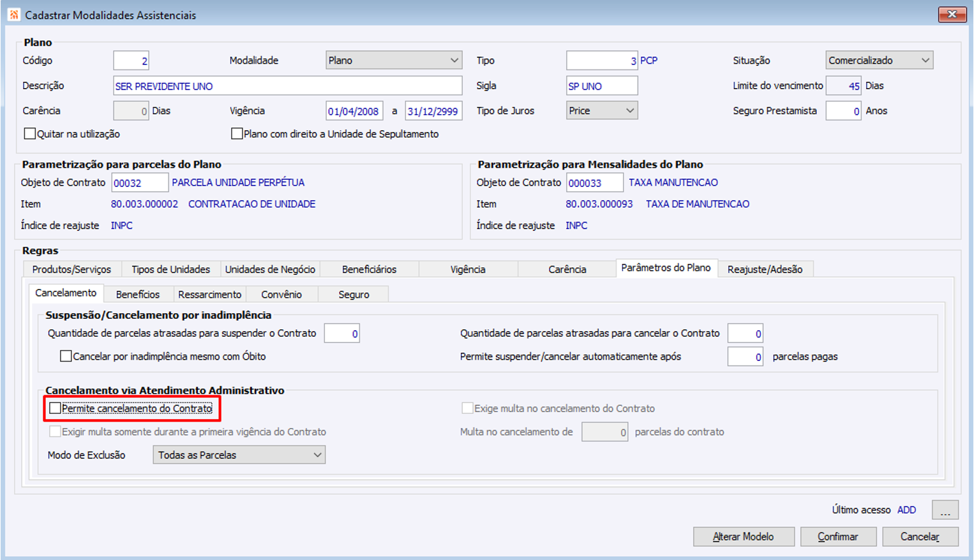Click the Cancelar button
The height and width of the screenshot is (560, 974).
(920, 536)
